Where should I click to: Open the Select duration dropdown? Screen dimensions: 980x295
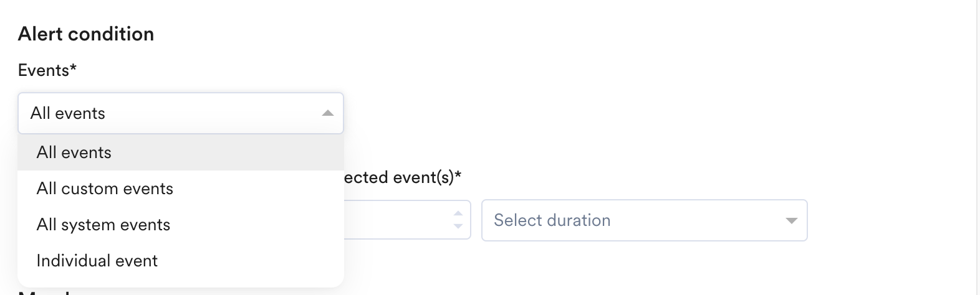pyautogui.click(x=644, y=220)
